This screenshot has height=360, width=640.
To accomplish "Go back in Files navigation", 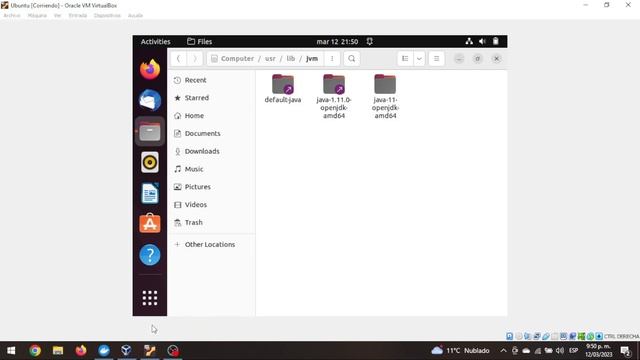I will coord(178,59).
